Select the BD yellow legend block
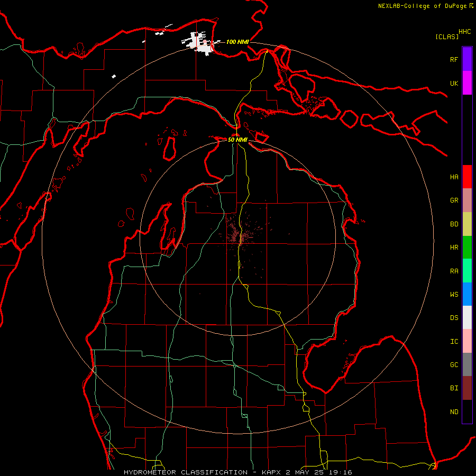Screen dimensions: 476x476 point(467,224)
